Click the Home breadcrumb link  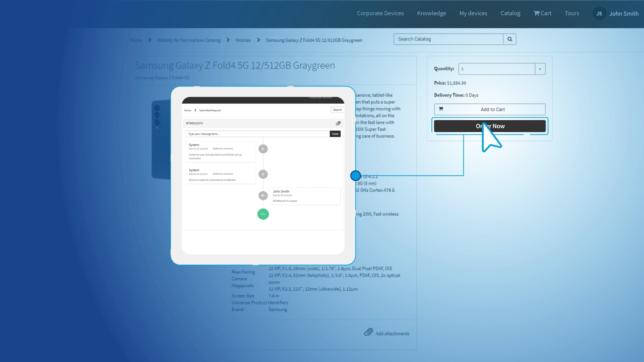(136, 40)
